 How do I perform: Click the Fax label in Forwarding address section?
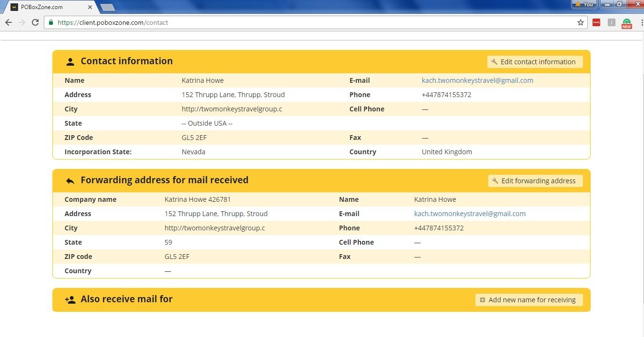pos(345,257)
